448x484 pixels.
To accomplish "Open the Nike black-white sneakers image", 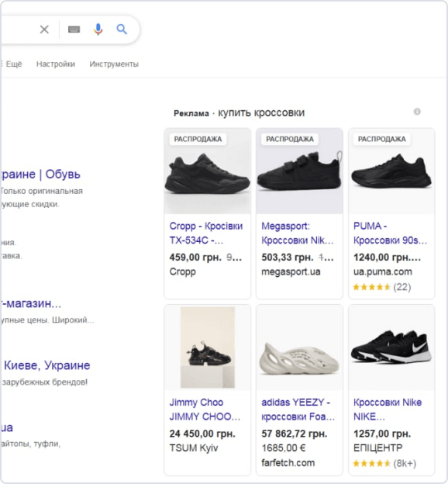I will [391, 347].
